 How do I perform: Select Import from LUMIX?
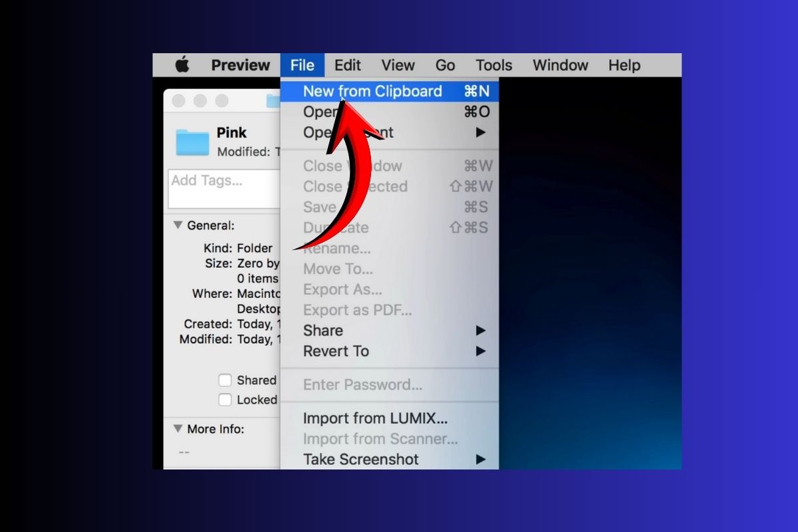[390, 418]
